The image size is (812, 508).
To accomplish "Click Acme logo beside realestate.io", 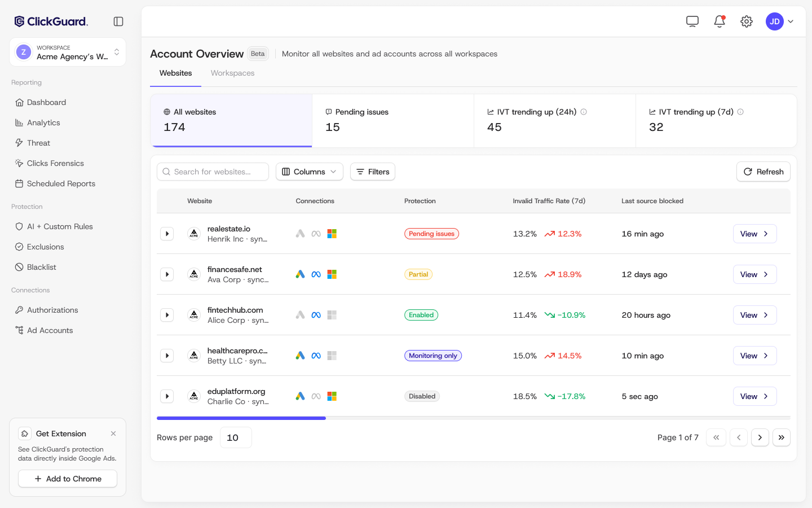I will (194, 234).
